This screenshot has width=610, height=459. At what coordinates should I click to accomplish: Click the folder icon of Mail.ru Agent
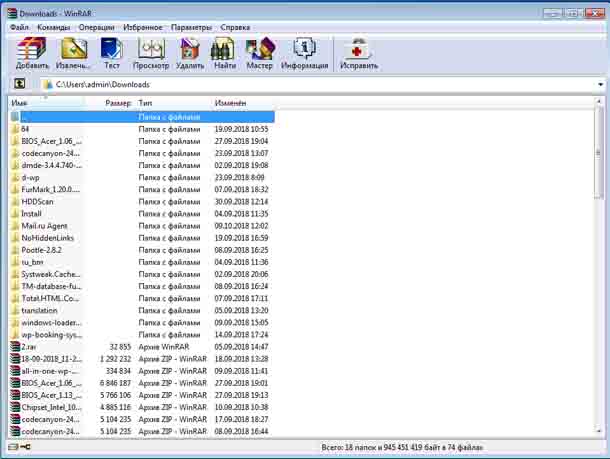click(x=15, y=226)
